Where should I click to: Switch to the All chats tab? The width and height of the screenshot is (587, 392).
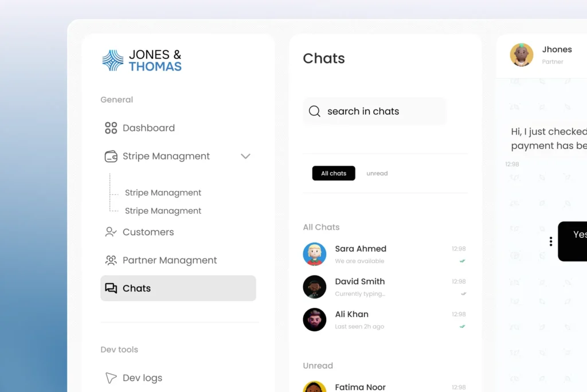334,173
